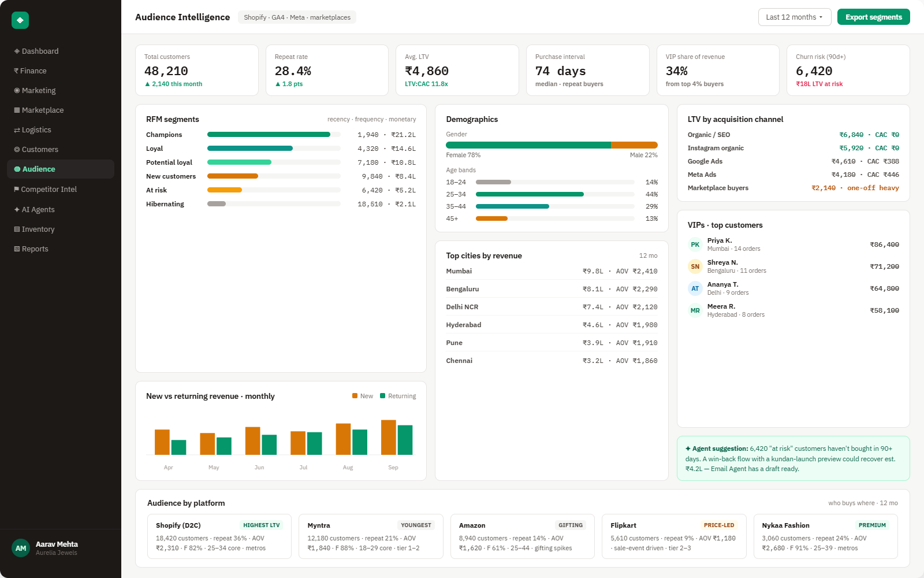The image size is (924, 578).
Task: Select Instagram organic channel row
Action: tap(793, 148)
